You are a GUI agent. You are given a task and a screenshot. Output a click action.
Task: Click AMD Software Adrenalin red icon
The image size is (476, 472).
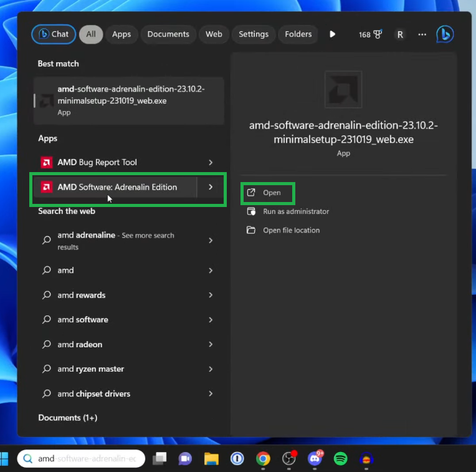coord(47,187)
